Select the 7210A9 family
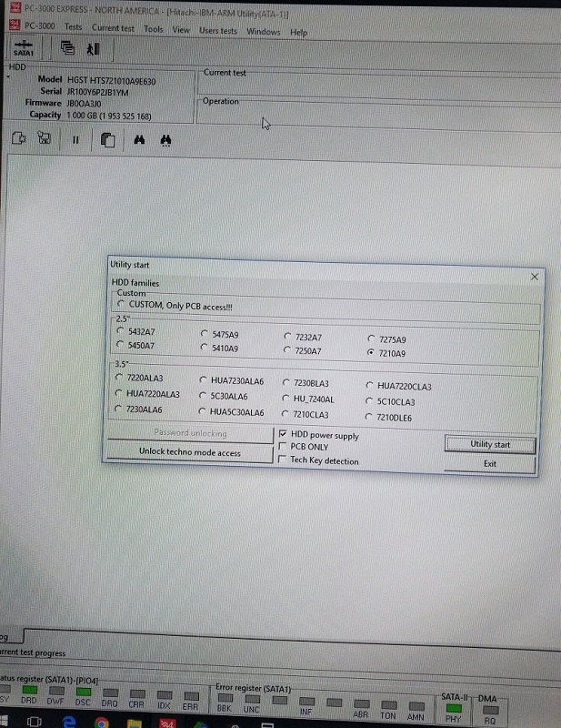 point(387,353)
